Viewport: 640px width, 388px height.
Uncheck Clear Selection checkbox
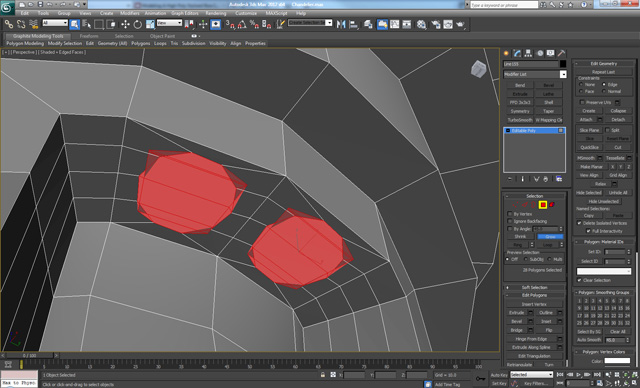pos(579,280)
